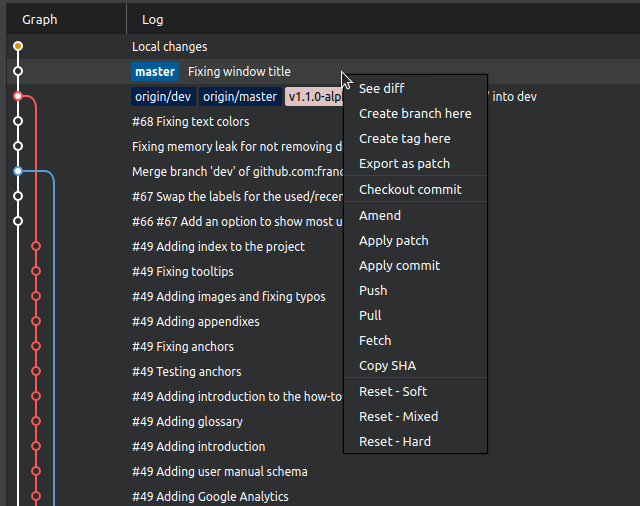Click graph node of master commit
This screenshot has width=640, height=506.
tap(18, 71)
